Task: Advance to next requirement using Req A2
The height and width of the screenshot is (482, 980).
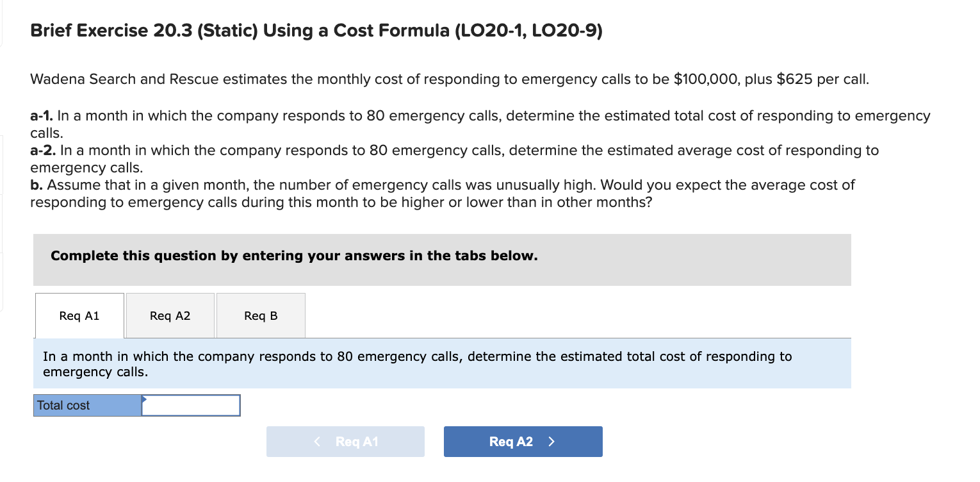Action: (523, 441)
